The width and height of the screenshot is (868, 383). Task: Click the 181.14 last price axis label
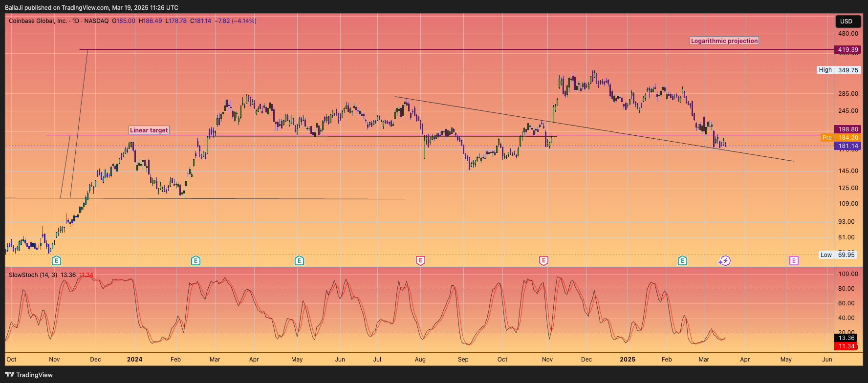tap(848, 146)
